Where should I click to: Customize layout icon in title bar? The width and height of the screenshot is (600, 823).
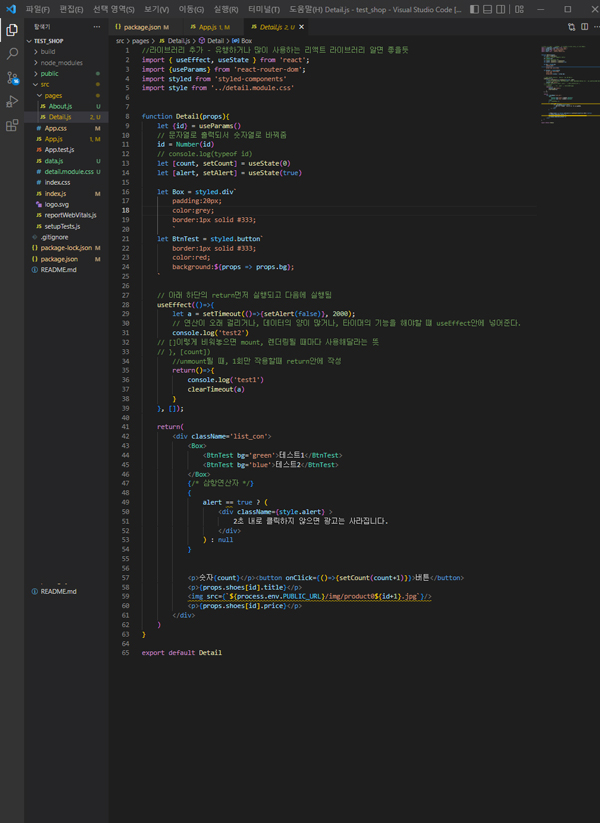519,9
